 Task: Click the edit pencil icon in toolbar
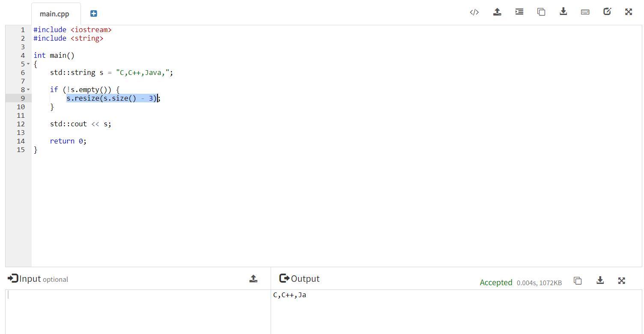[607, 12]
